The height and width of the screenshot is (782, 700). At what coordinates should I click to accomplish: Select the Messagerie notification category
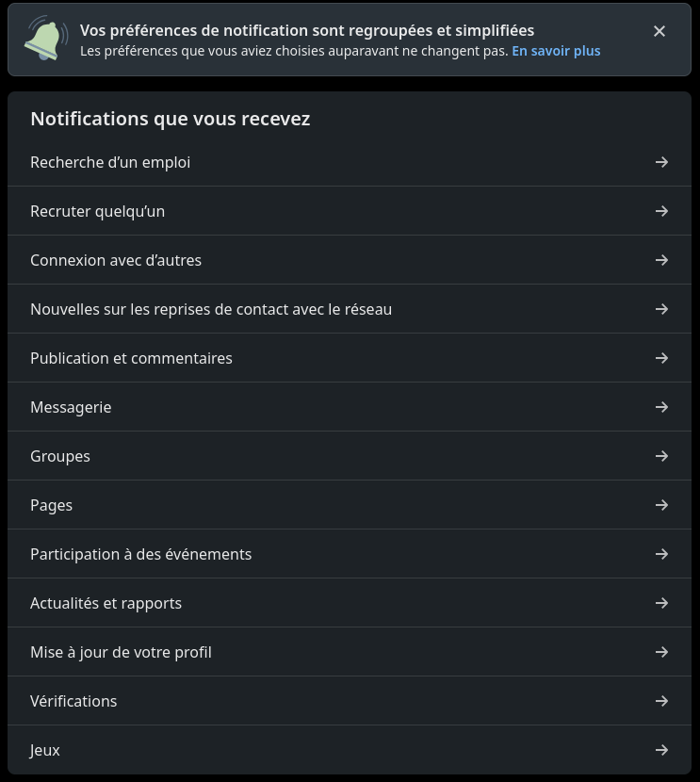(350, 407)
